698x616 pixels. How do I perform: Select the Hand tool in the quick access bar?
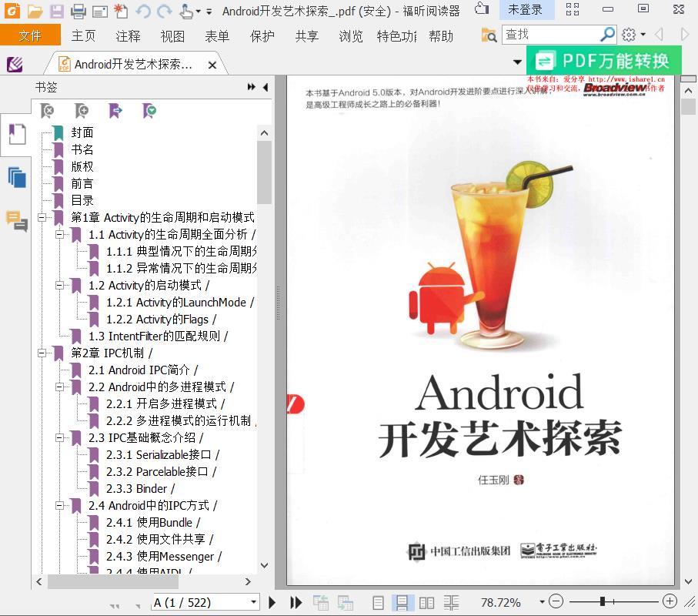pos(186,11)
